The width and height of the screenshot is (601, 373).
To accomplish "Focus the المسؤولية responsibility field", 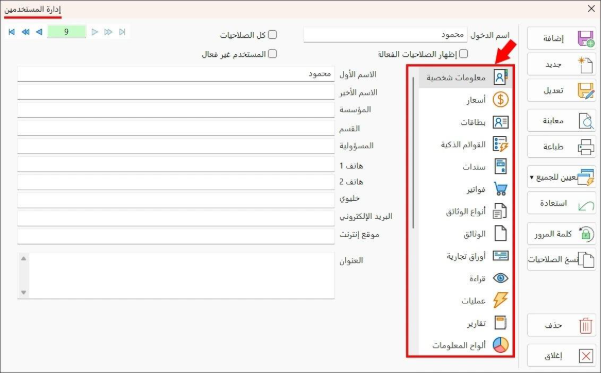I will (x=176, y=146).
